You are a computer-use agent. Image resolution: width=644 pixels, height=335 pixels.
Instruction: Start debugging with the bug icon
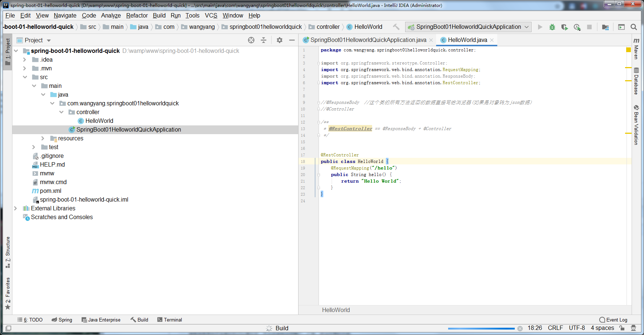click(x=552, y=27)
